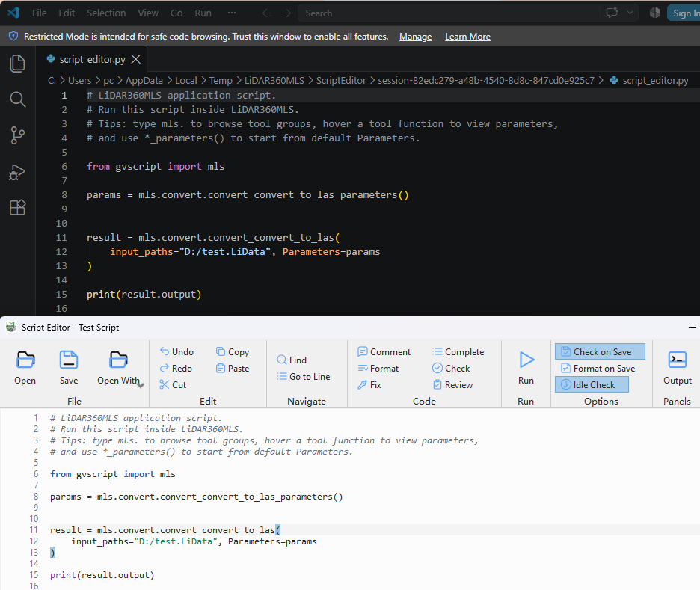Open the Run menu in VS Code
Screen dimensions: 700x590
[x=203, y=13]
